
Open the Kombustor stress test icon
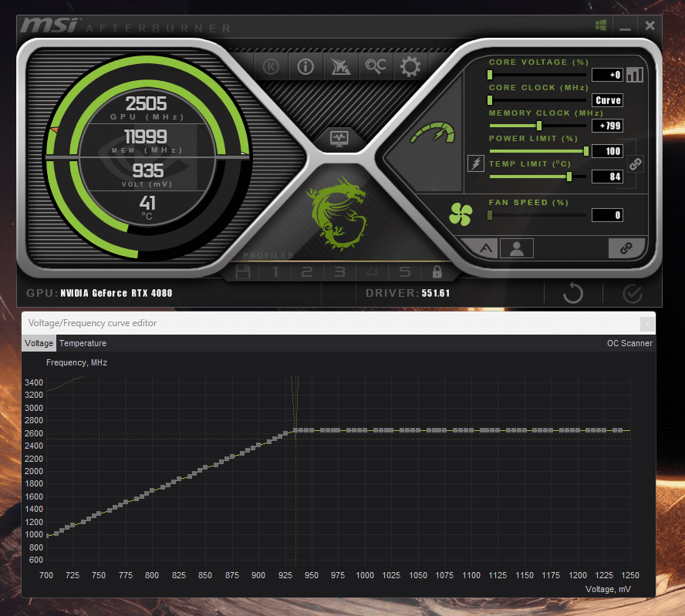(271, 67)
